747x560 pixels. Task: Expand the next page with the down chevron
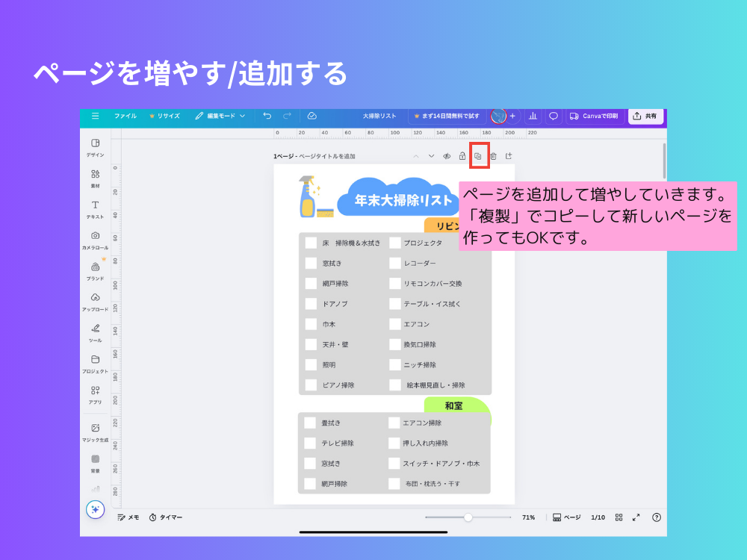[x=432, y=156]
